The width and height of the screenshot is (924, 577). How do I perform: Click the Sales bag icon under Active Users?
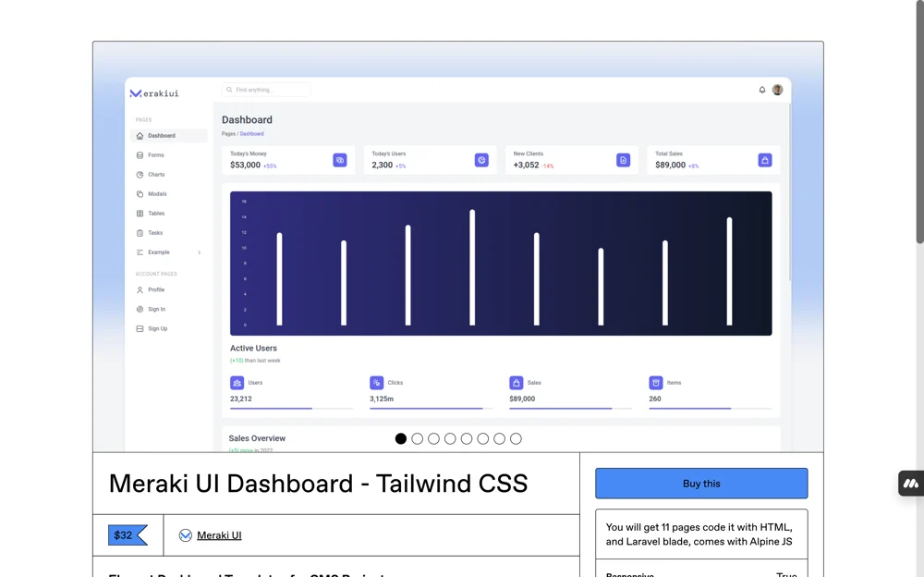coord(517,383)
